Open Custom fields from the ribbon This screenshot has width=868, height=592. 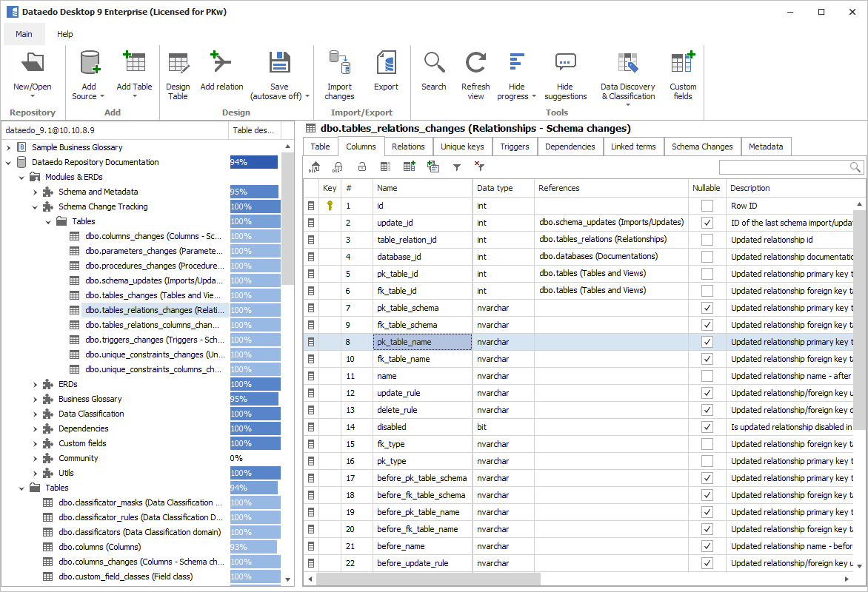(682, 70)
